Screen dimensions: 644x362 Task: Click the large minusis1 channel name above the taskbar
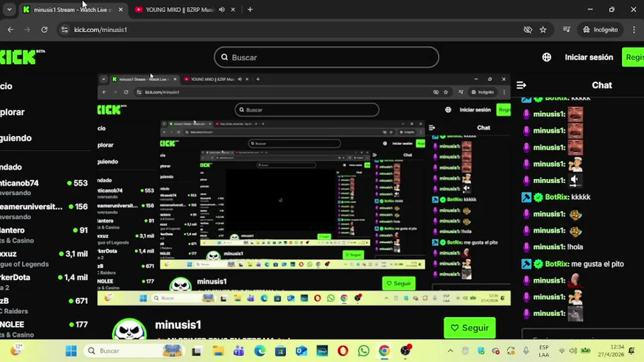pyautogui.click(x=178, y=325)
